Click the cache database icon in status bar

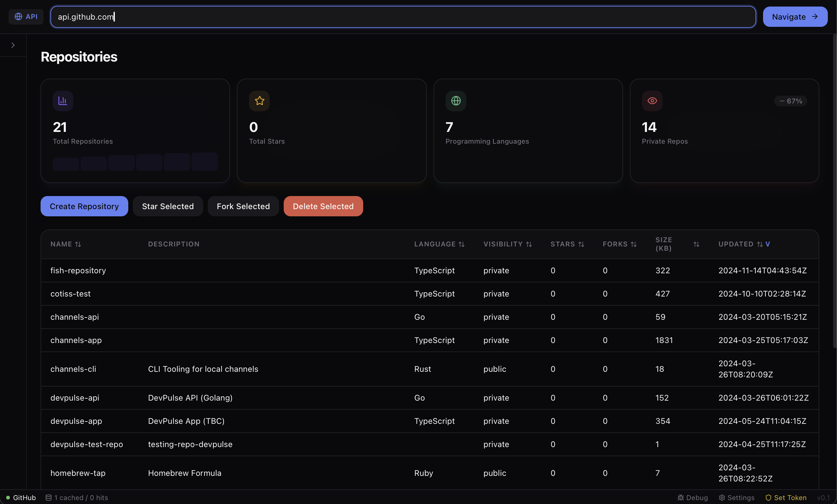[48, 497]
